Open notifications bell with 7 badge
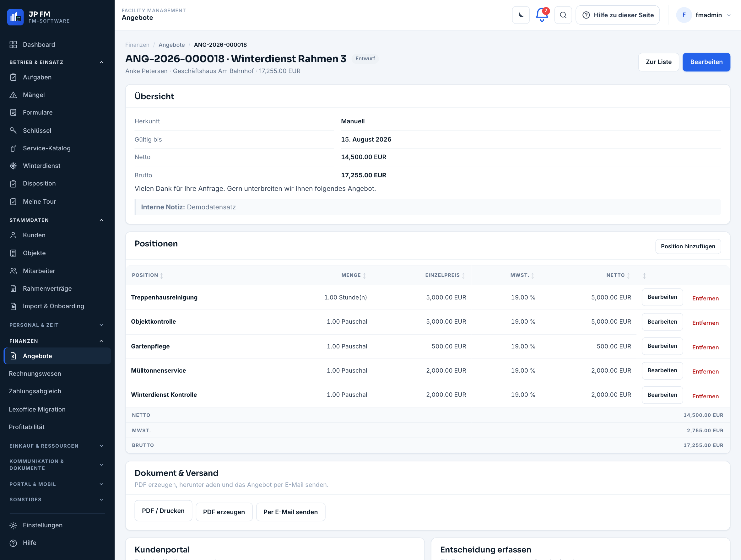 [x=542, y=15]
